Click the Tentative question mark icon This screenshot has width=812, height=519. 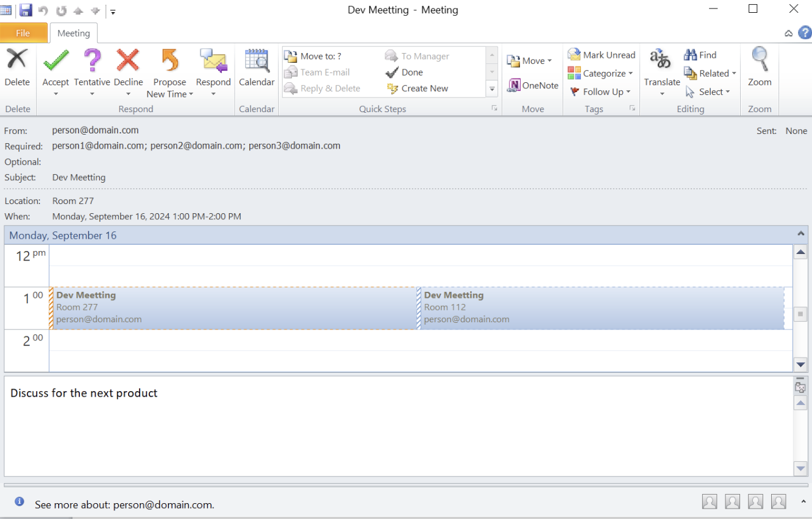click(92, 61)
